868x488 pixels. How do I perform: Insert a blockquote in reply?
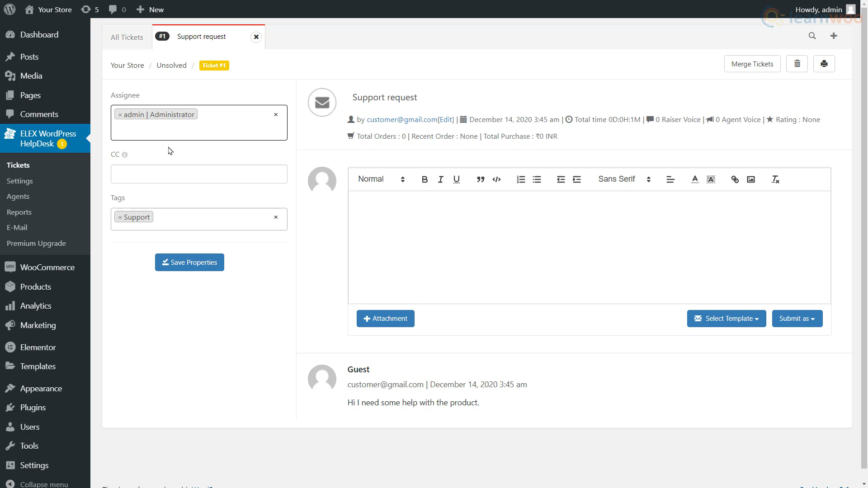(x=481, y=179)
